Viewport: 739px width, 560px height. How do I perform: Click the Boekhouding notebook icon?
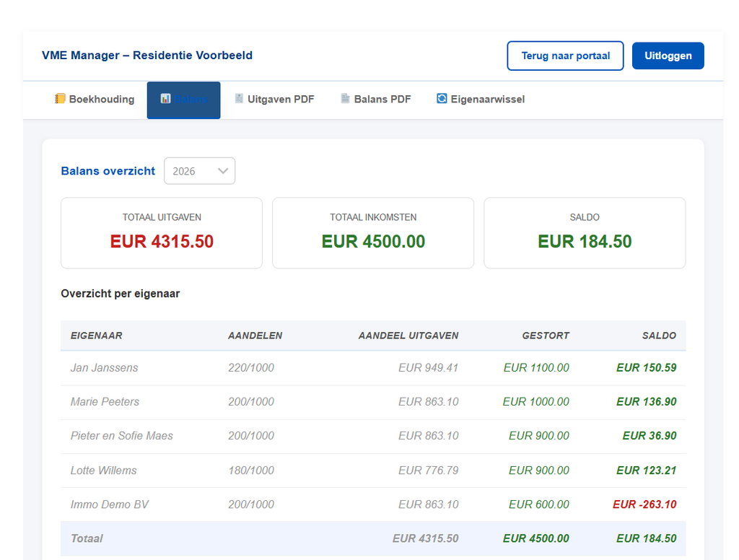60,99
